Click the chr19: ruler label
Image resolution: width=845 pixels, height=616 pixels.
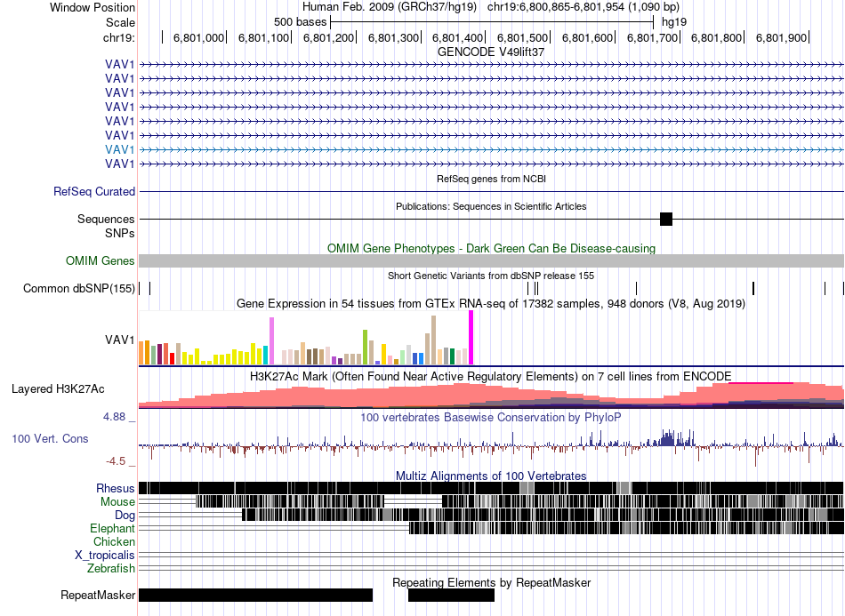coord(119,37)
